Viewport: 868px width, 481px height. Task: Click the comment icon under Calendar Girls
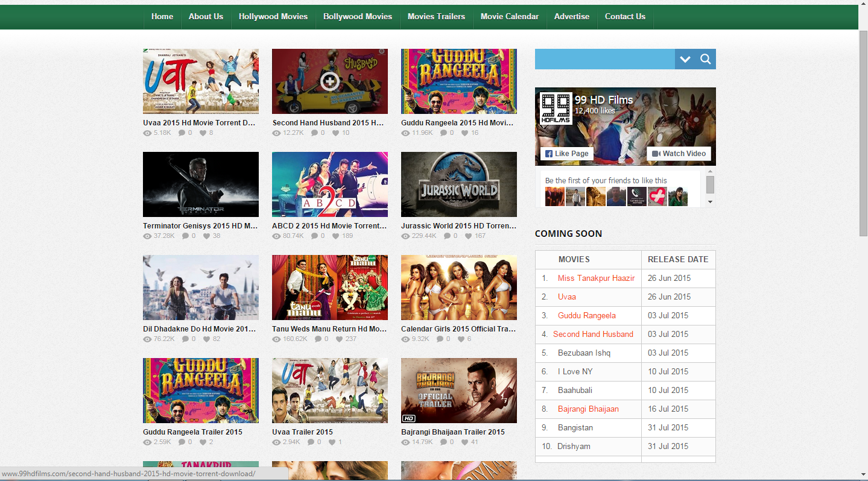pyautogui.click(x=441, y=339)
